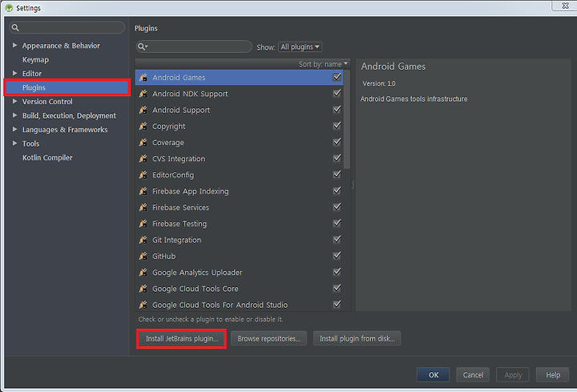Viewport: 577px width, 392px height.
Task: Click the Android Support plugin icon
Action: (x=143, y=110)
